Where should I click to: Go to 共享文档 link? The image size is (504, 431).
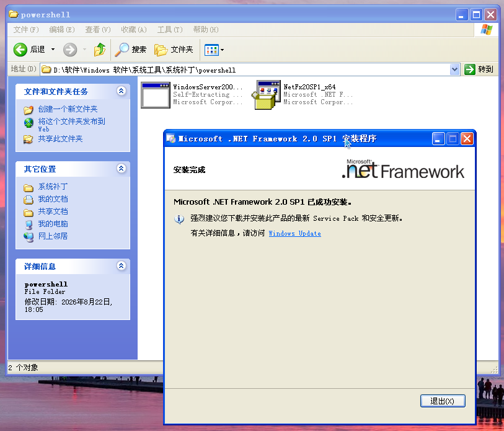pos(53,211)
